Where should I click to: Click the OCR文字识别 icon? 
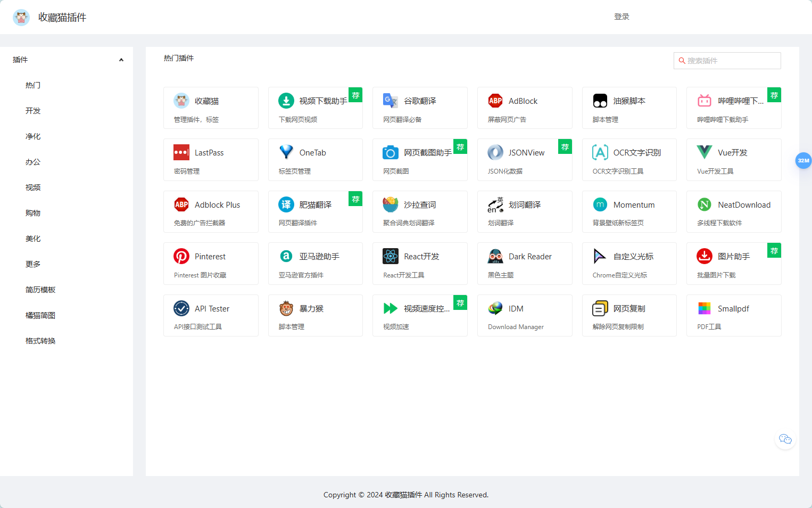(x=600, y=152)
